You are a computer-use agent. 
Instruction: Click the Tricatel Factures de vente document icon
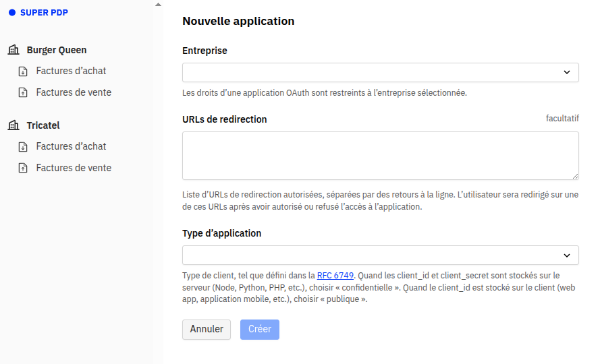tap(23, 168)
